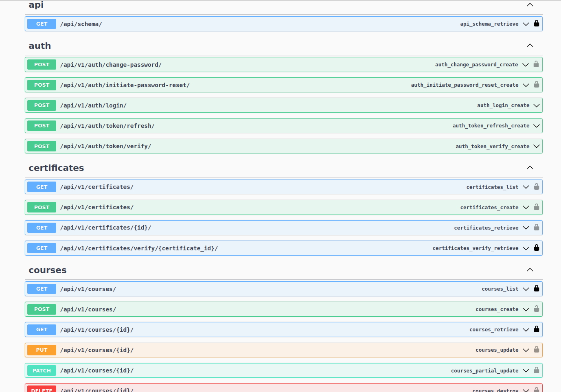Collapse the certificates section chevron
The height and width of the screenshot is (392, 561).
click(530, 168)
